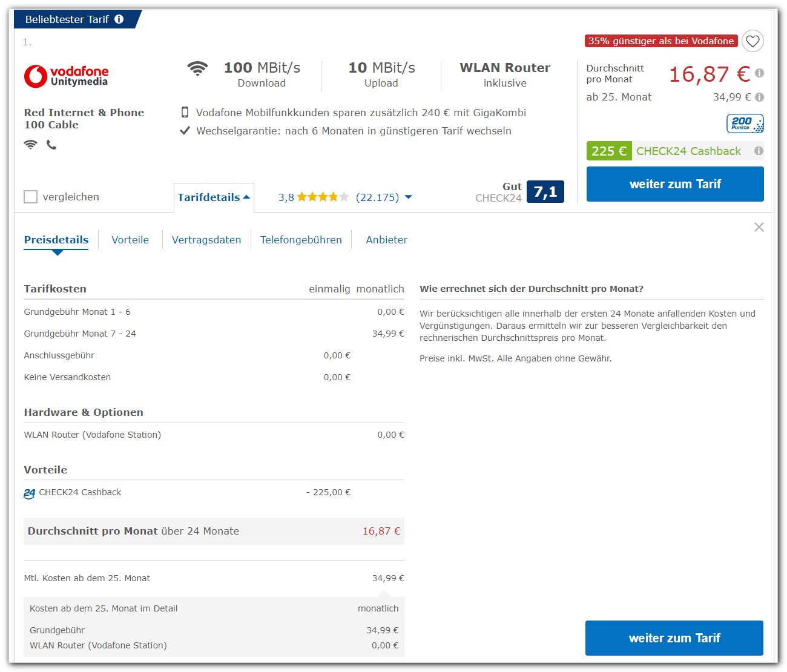Viewport: 787px width, 672px height.
Task: Click the 3,8 rating value
Action: [286, 197]
